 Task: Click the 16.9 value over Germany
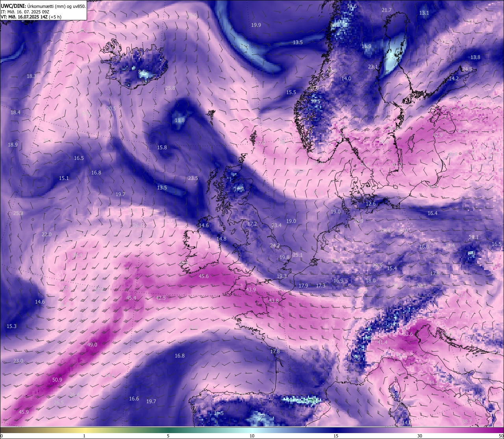click(x=338, y=280)
